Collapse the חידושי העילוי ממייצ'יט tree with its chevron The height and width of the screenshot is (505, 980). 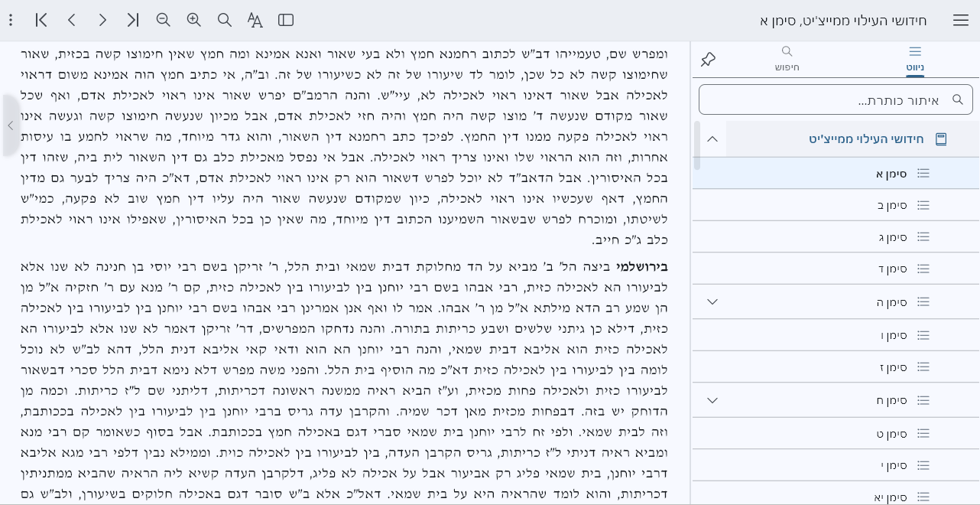712,138
